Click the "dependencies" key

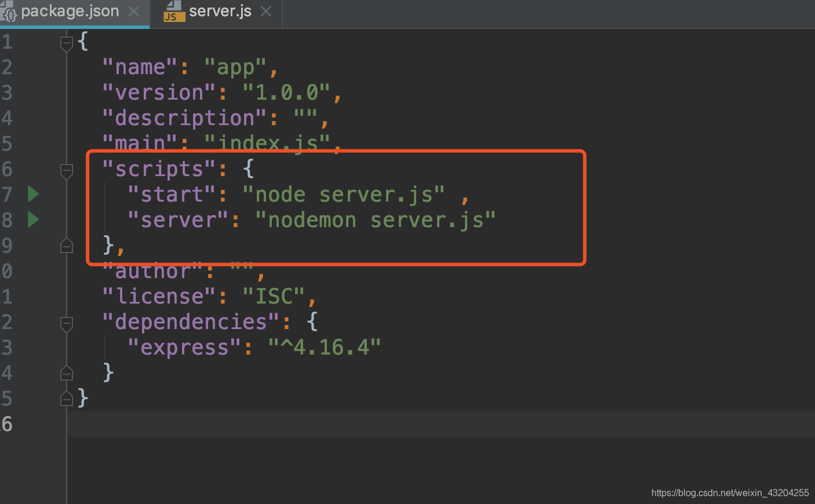191,322
